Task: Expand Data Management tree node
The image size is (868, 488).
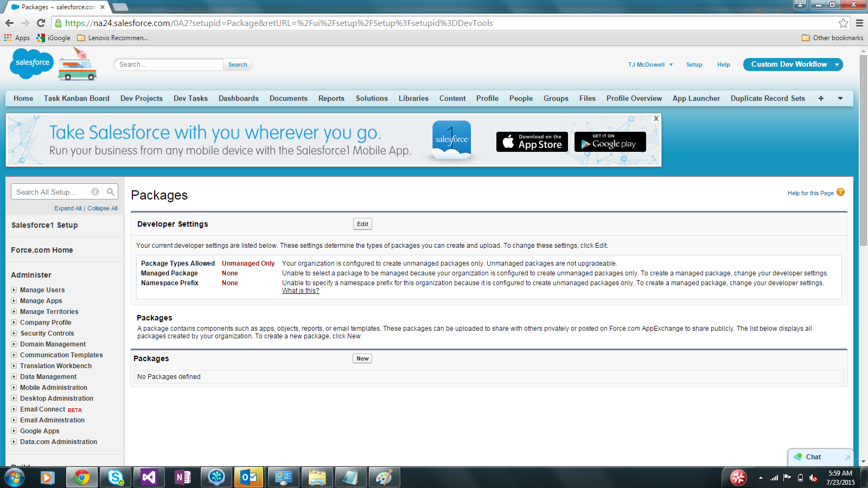Action: tap(14, 376)
